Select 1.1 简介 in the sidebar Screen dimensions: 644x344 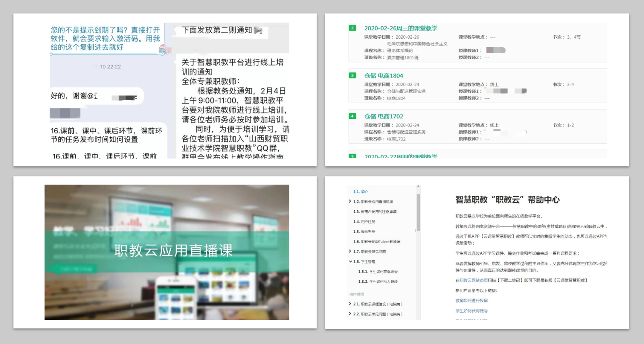[x=361, y=192]
